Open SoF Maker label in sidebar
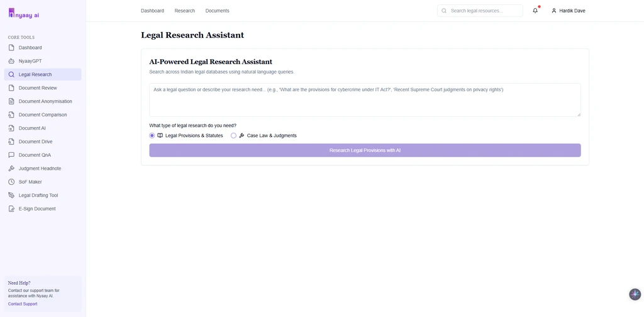This screenshot has width=644, height=317. (30, 182)
